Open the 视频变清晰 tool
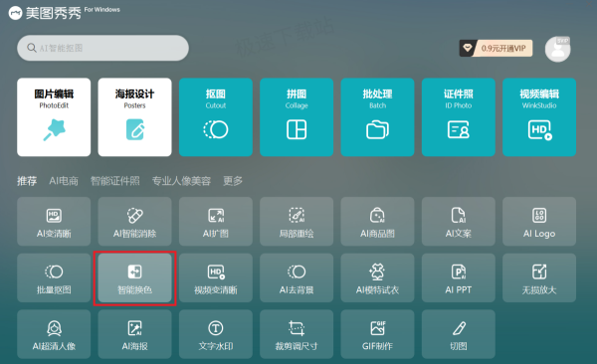597x364 pixels. pyautogui.click(x=216, y=277)
